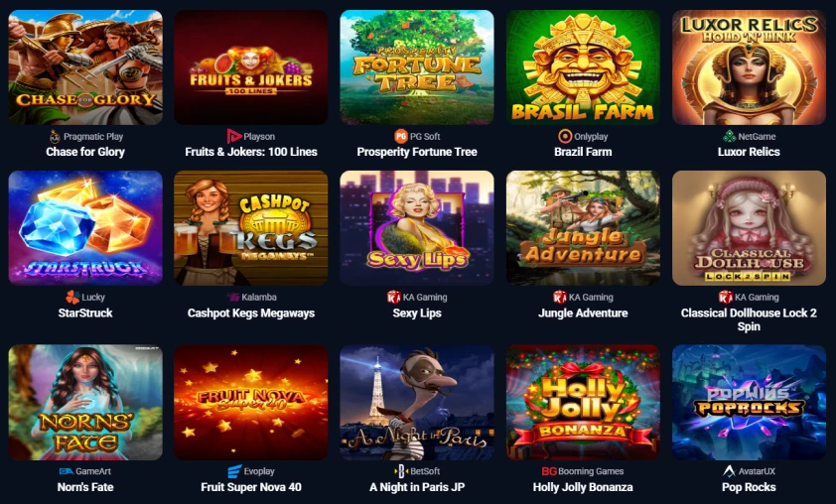Open the Brasil Farm game thumbnail

(583, 67)
